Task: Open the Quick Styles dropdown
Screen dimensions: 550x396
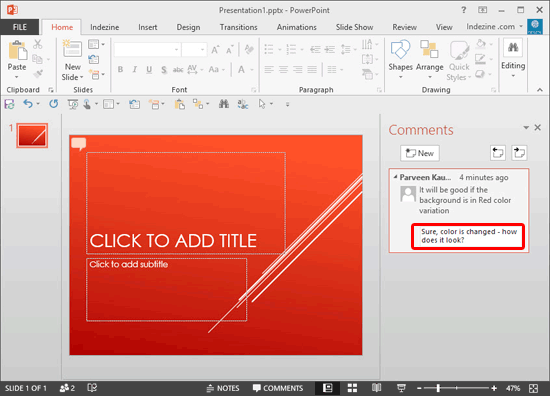Action: tap(459, 72)
